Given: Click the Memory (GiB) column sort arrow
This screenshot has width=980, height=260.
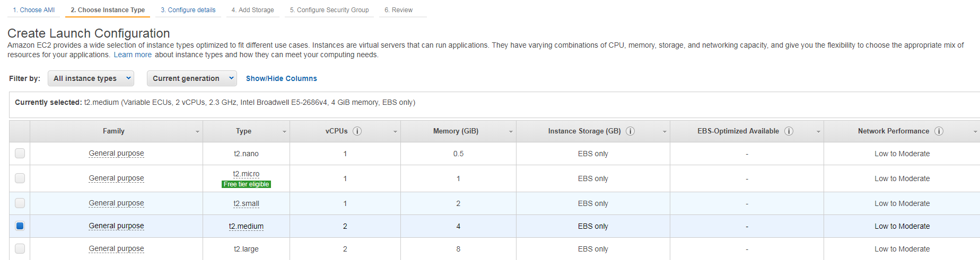Looking at the screenshot, I should click(x=511, y=132).
